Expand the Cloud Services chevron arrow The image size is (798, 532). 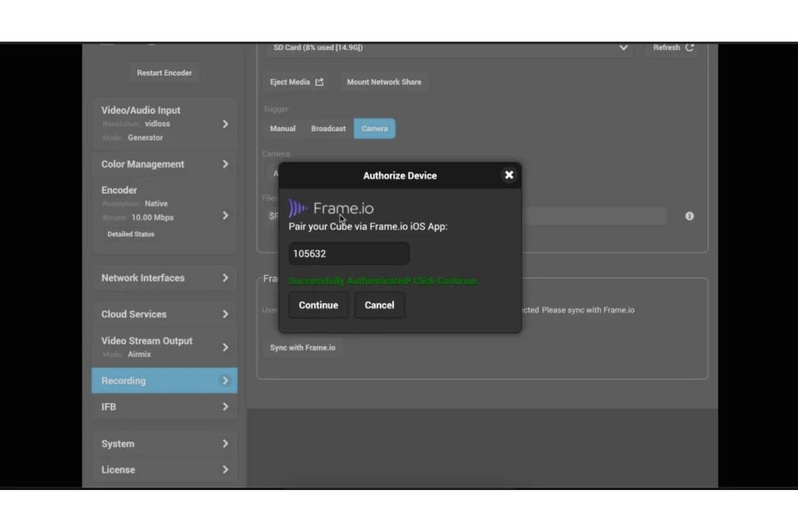225,314
